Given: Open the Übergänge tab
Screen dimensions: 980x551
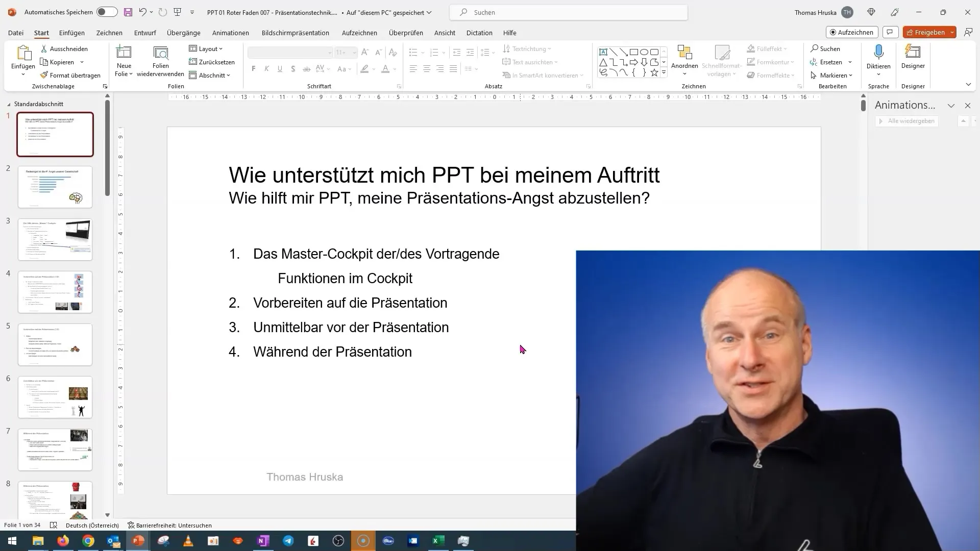Looking at the screenshot, I should pyautogui.click(x=184, y=33).
